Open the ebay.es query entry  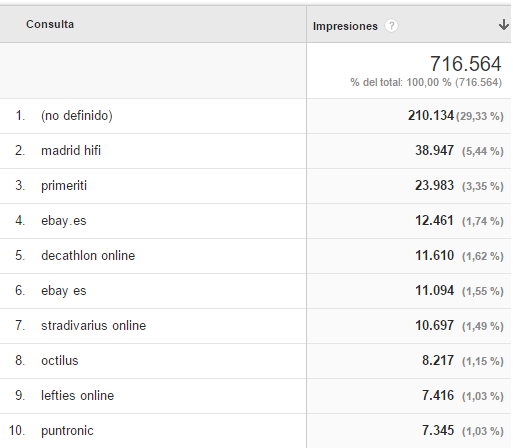(64, 221)
